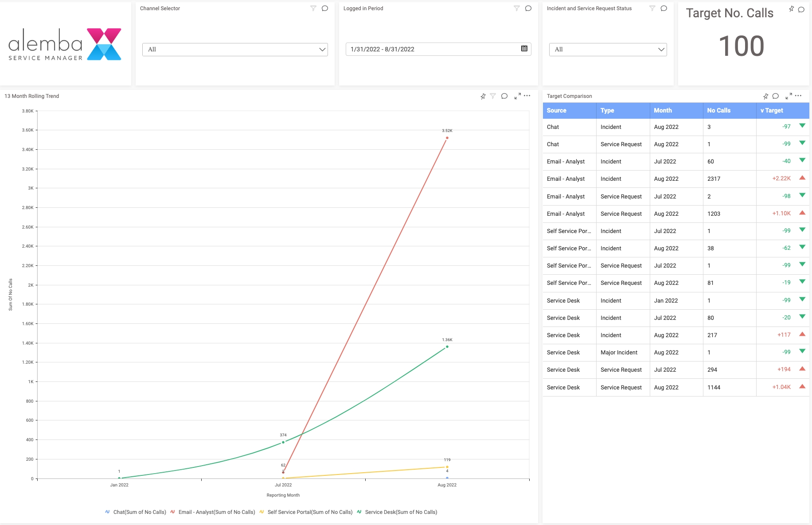Expand the 13 Month Rolling Trend chart fullscreen

[x=517, y=96]
